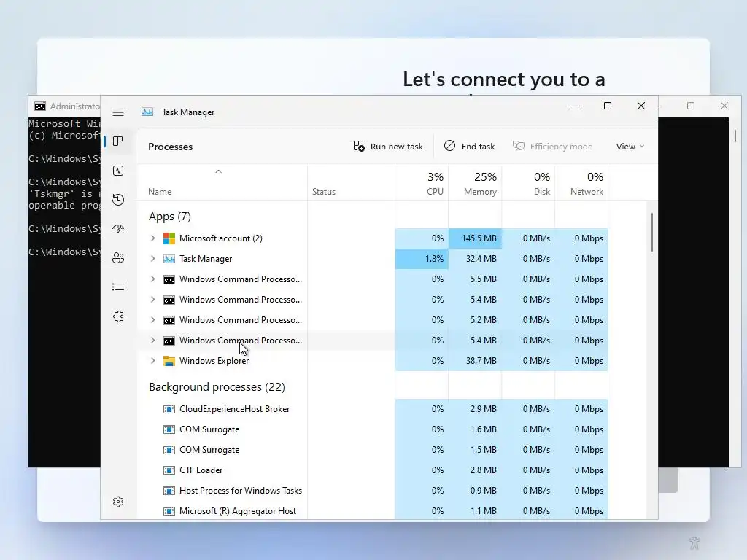This screenshot has width=747, height=560.
Task: Select the COM Surrogate row using 1.5 MB
Action: tap(372, 450)
